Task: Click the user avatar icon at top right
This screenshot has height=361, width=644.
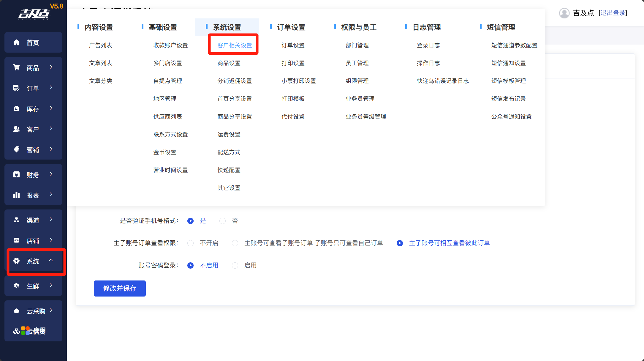Action: 564,13
